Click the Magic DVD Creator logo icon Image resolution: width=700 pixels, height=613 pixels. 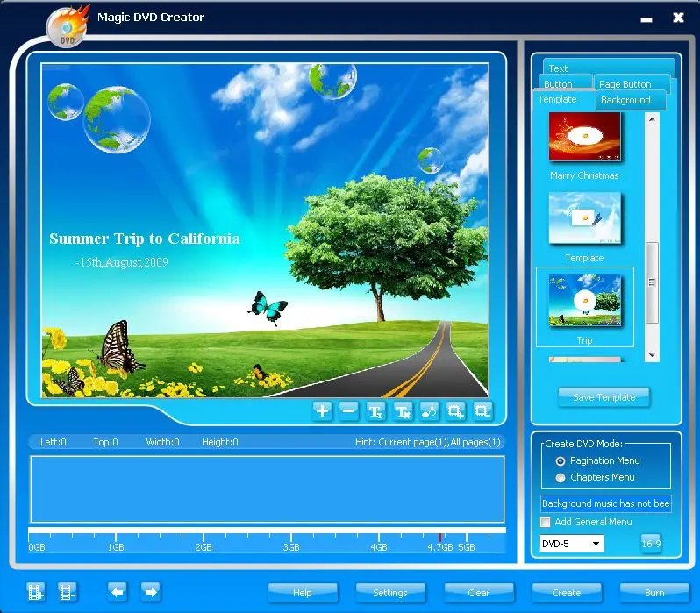pos(67,27)
